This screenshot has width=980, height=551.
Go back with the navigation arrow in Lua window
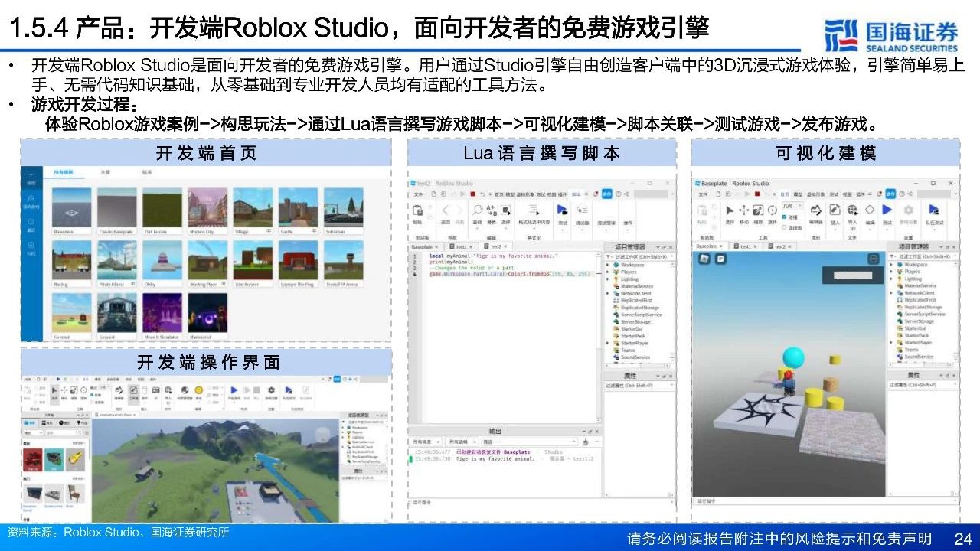click(446, 210)
